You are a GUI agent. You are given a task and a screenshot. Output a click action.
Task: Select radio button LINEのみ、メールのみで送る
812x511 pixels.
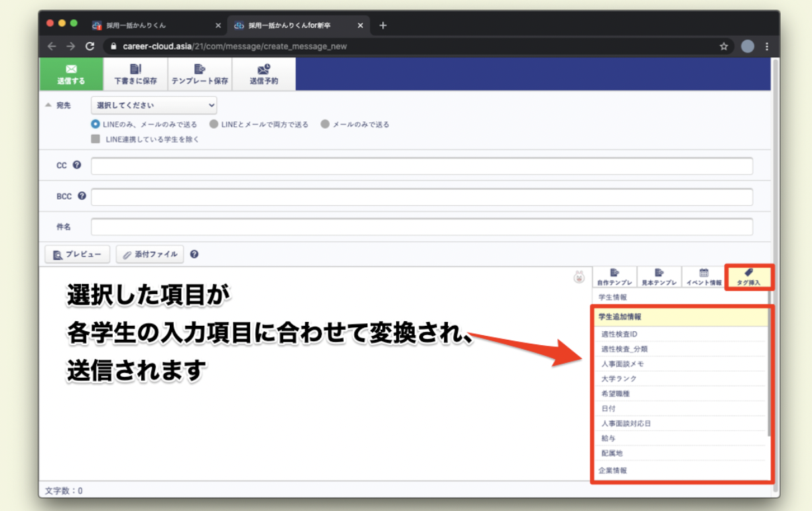click(96, 124)
